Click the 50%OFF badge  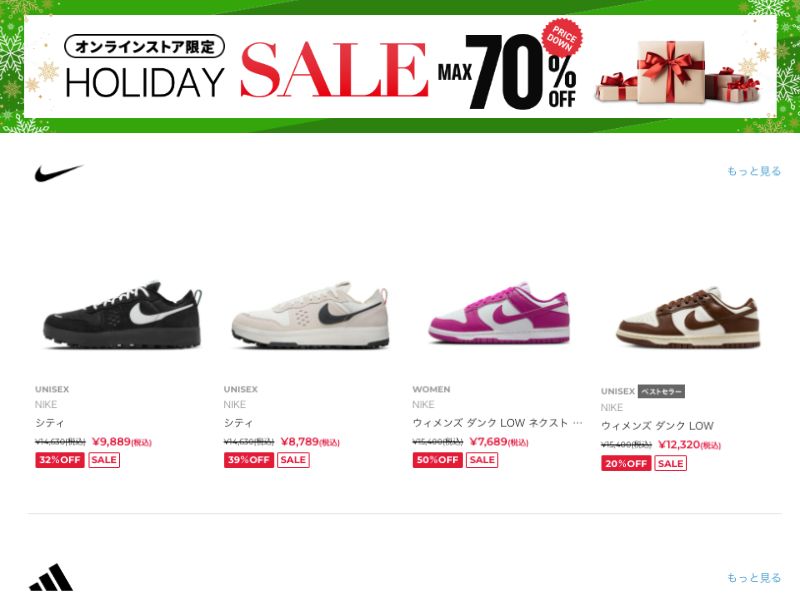pos(437,460)
